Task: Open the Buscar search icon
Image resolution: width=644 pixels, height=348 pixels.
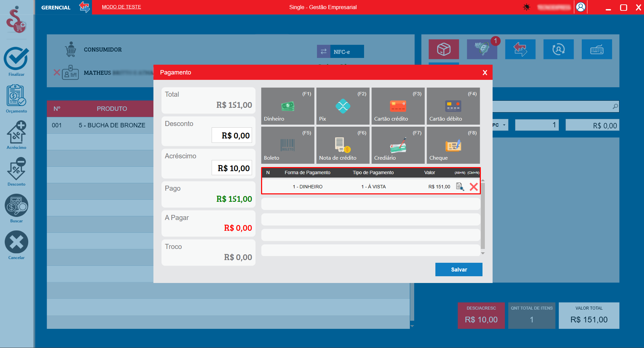Action: 16,205
